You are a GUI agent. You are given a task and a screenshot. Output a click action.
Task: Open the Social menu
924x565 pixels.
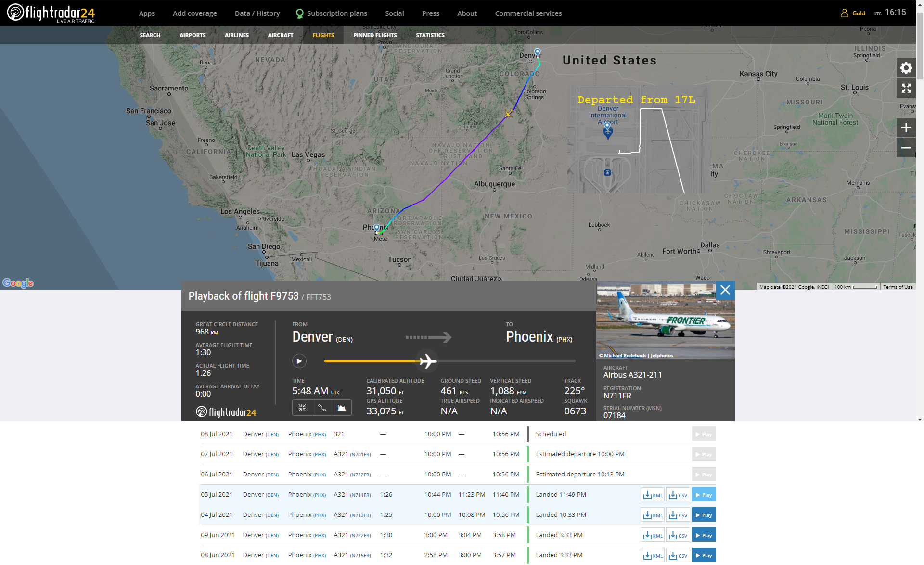click(x=395, y=13)
